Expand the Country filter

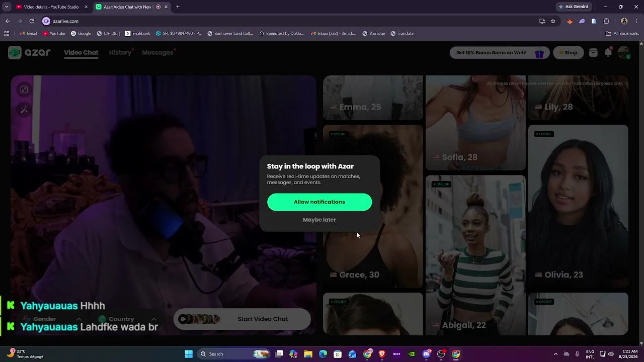[x=127, y=319]
